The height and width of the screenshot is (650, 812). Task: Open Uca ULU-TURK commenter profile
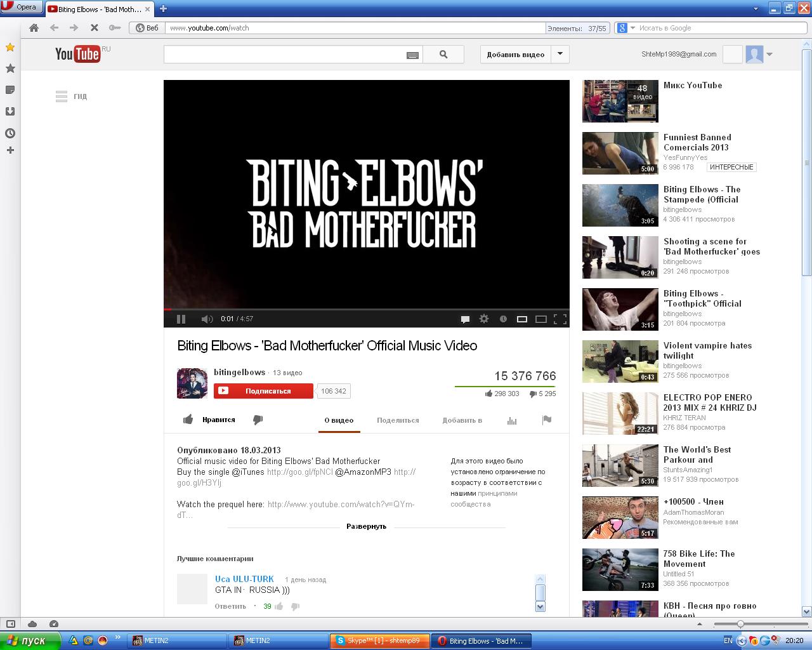[244, 579]
